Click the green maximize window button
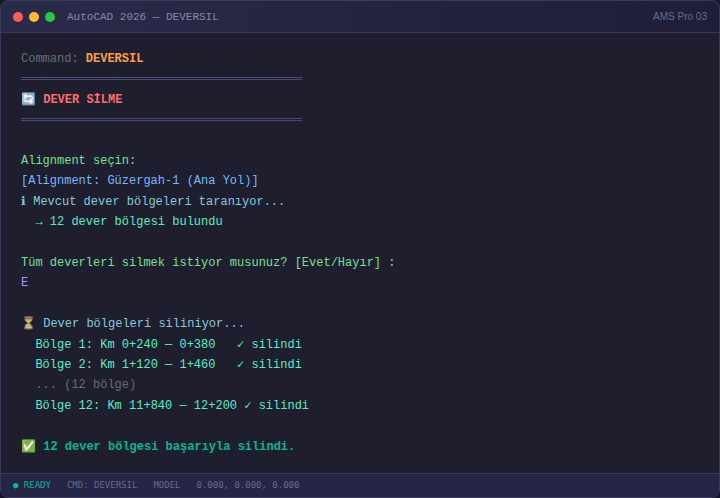Screen dimensions: 720x498 click(x=50, y=17)
